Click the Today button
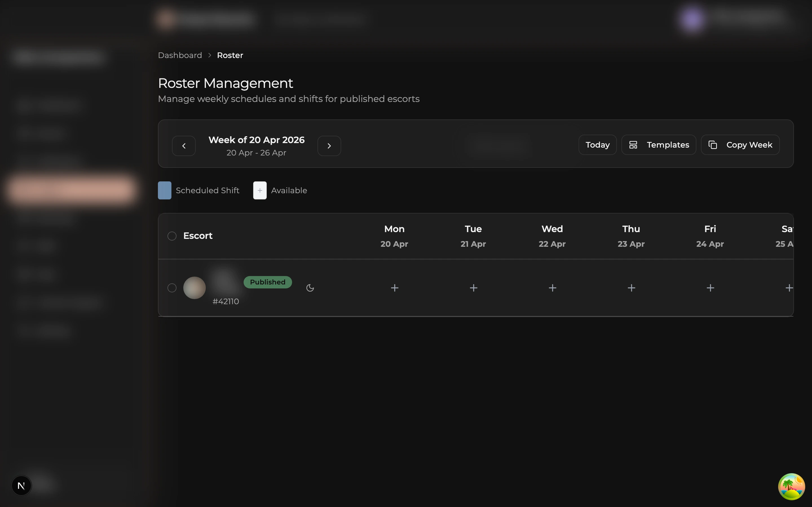 [597, 144]
